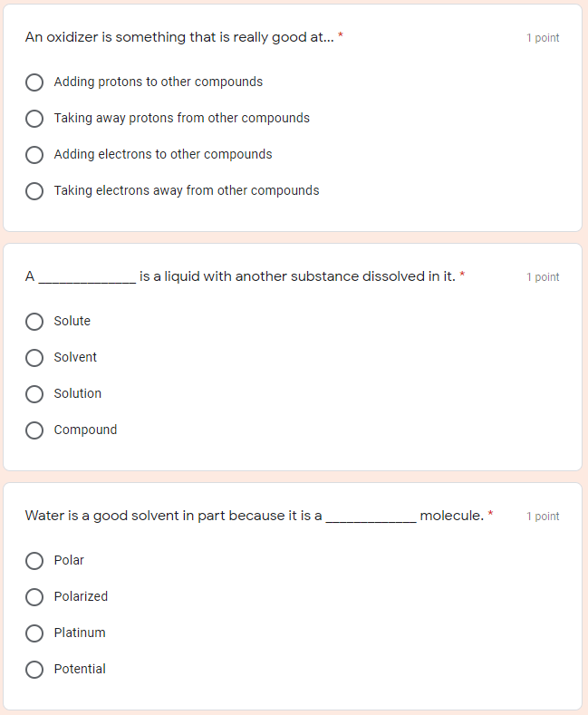Click the 'Solution' option label text
This screenshot has height=715, width=588.
pyautogui.click(x=78, y=393)
